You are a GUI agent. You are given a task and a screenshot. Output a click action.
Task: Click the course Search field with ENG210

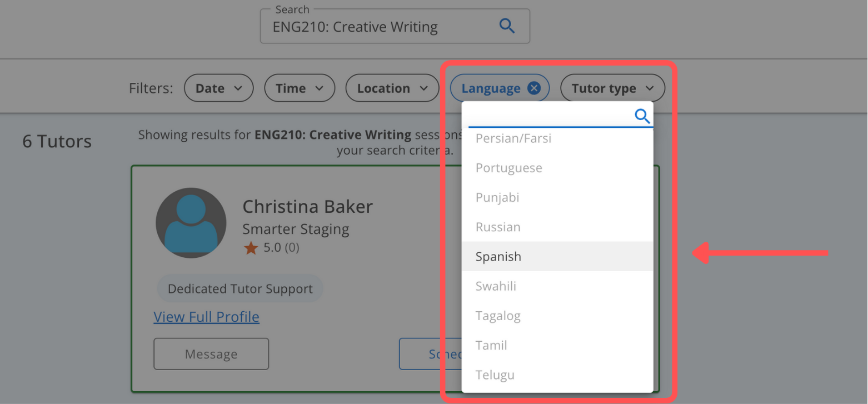click(x=395, y=26)
